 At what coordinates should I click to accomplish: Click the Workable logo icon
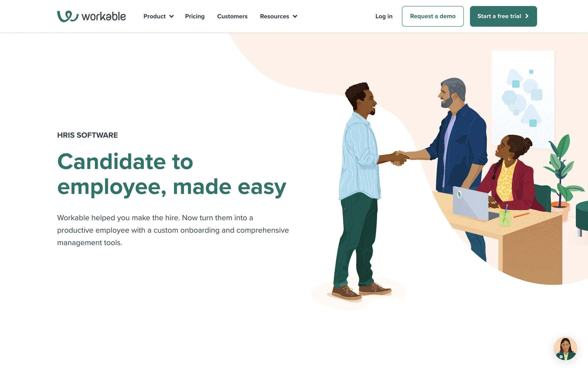(x=68, y=16)
